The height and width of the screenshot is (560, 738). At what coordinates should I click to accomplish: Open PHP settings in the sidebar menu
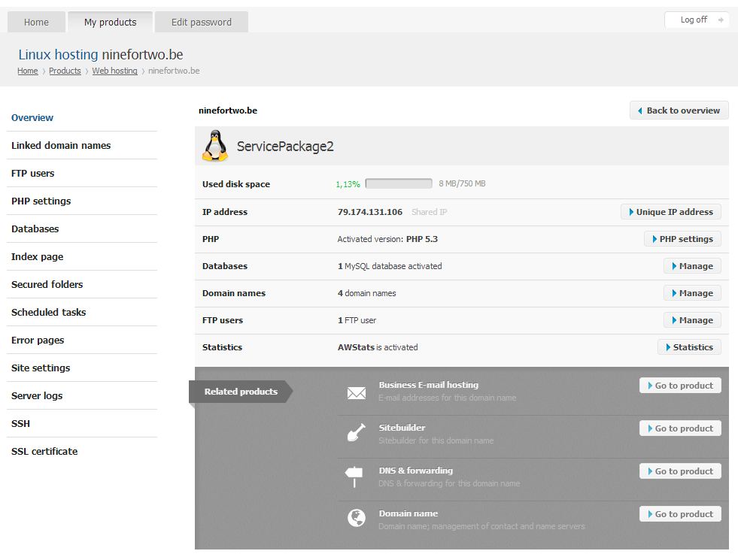pyautogui.click(x=41, y=201)
